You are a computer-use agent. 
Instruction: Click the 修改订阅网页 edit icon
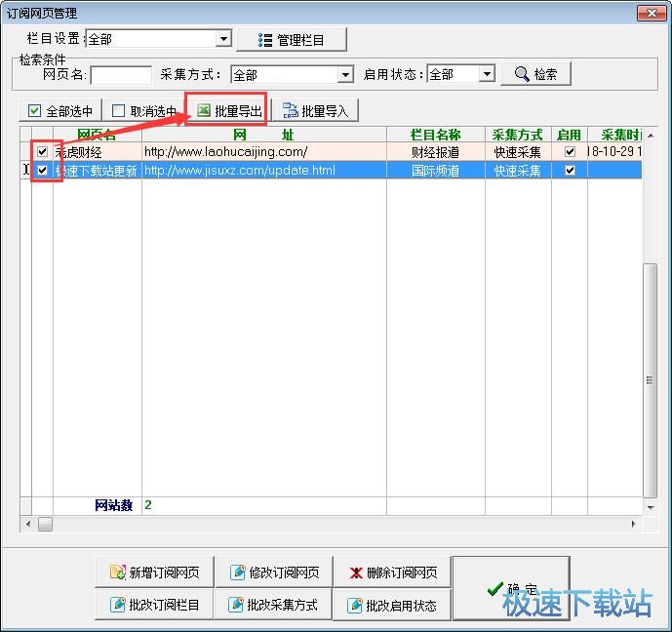point(238,572)
